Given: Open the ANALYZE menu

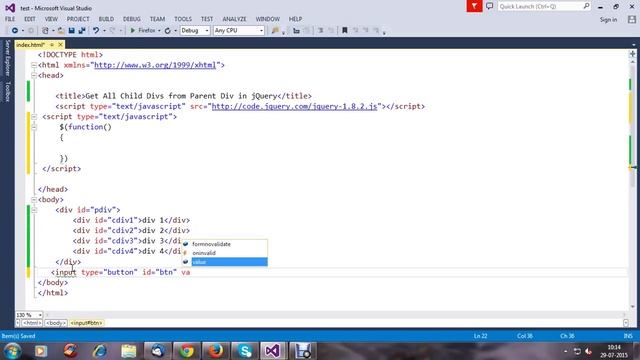Looking at the screenshot, I should [x=234, y=19].
